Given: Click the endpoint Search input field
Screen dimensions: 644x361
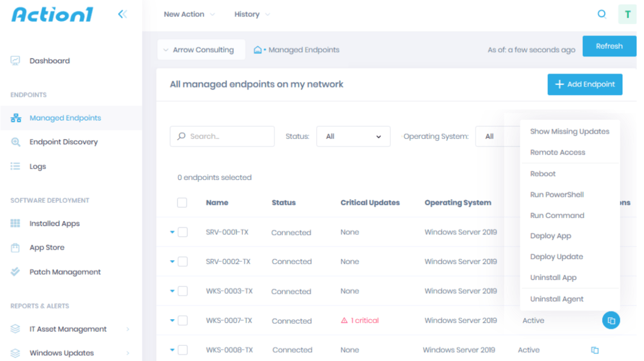Looking at the screenshot, I should [x=222, y=136].
